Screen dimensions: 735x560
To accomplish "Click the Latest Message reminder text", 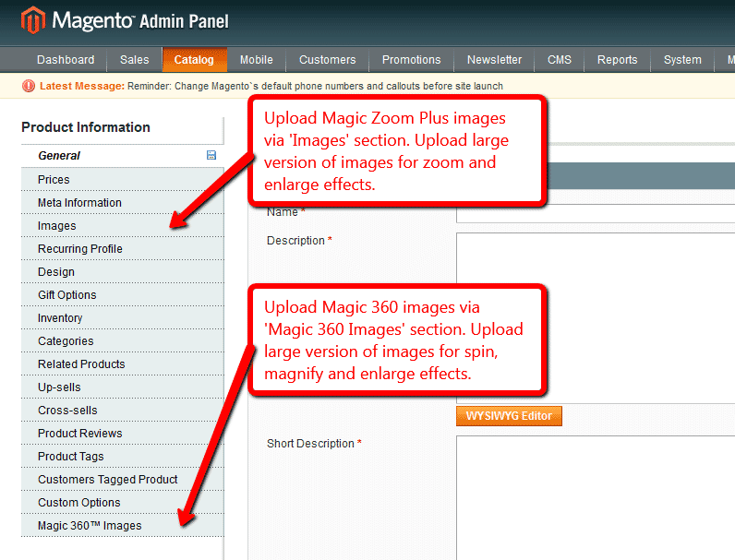I will (x=315, y=86).
